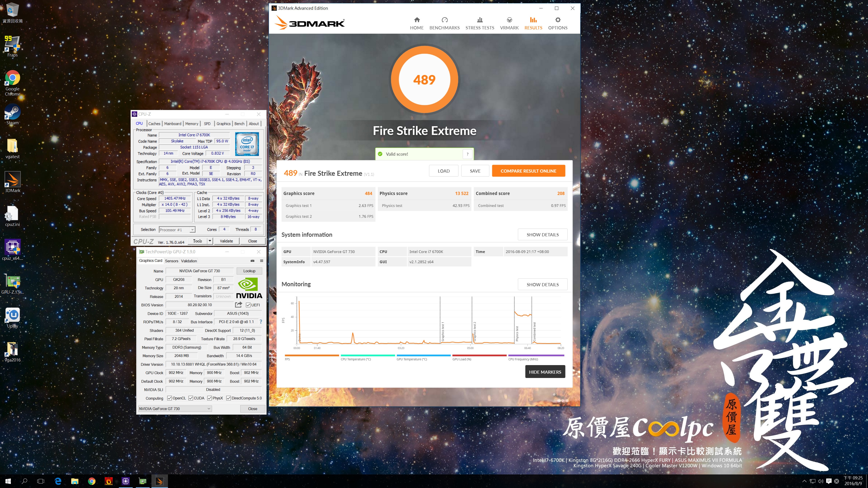Click the SAVE result button
868x488 pixels.
(x=475, y=171)
